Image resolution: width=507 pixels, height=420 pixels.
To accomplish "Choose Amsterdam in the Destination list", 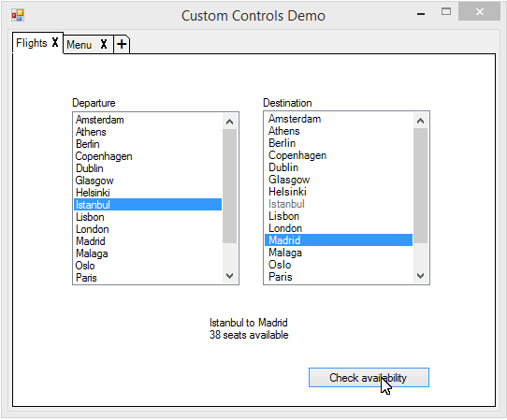I will point(339,119).
